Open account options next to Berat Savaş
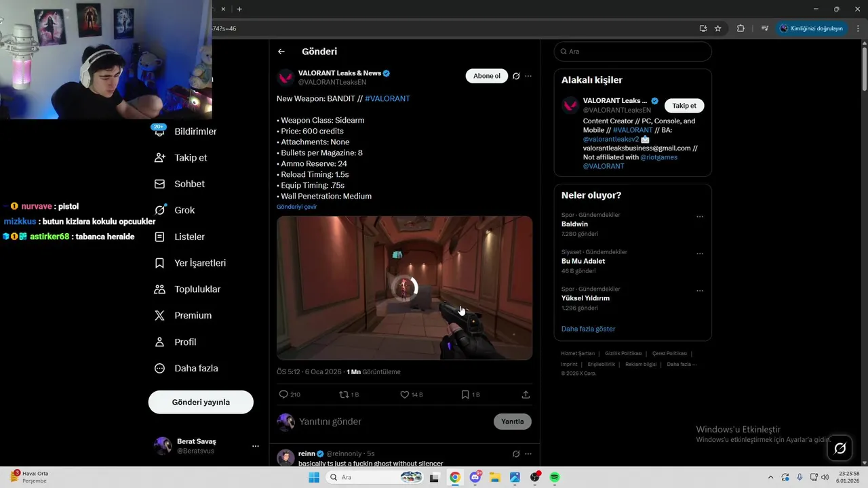 click(x=256, y=446)
